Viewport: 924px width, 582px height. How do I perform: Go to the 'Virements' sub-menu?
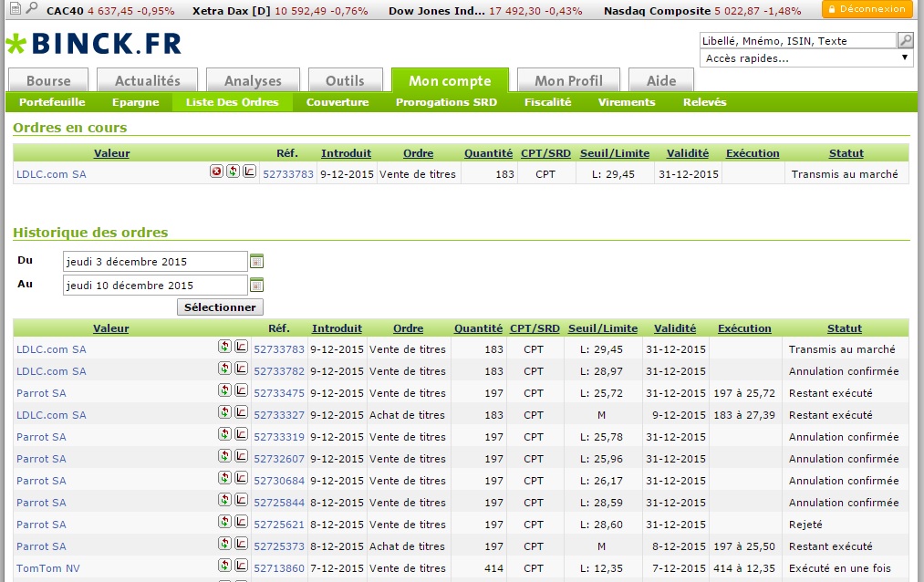[x=627, y=102]
